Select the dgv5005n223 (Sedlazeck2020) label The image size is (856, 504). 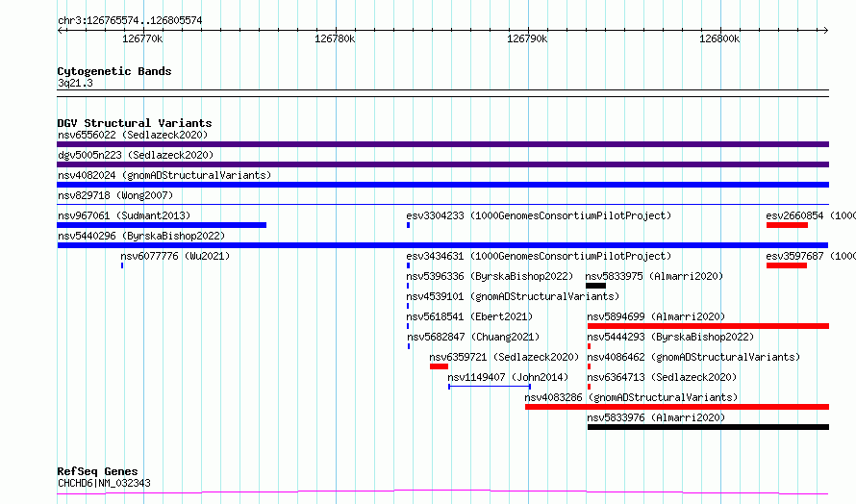pyautogui.click(x=136, y=155)
